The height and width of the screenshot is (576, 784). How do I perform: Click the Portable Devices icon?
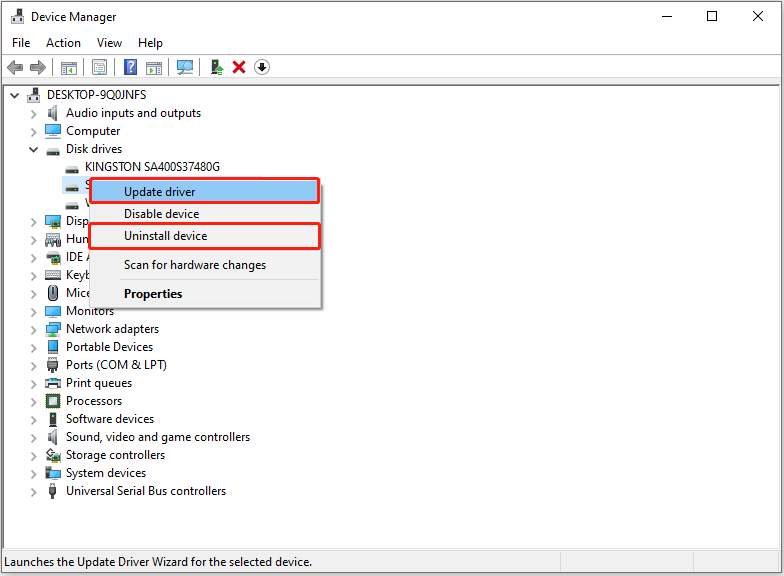[53, 346]
